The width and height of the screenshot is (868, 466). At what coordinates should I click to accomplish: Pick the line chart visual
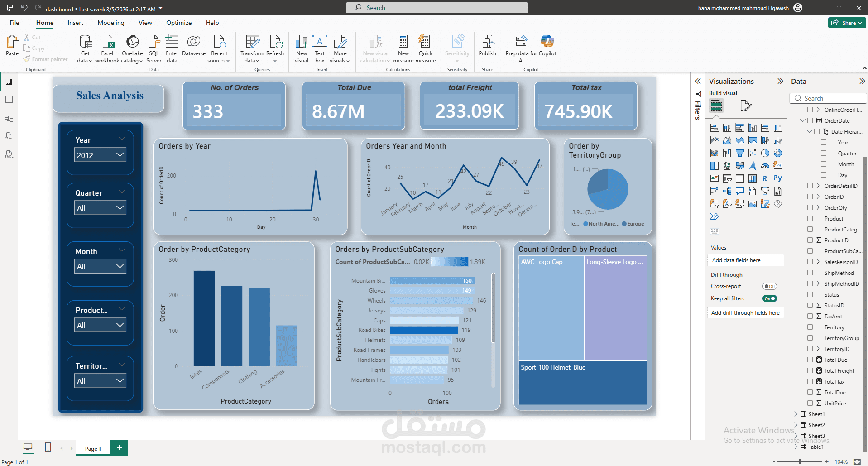(715, 140)
